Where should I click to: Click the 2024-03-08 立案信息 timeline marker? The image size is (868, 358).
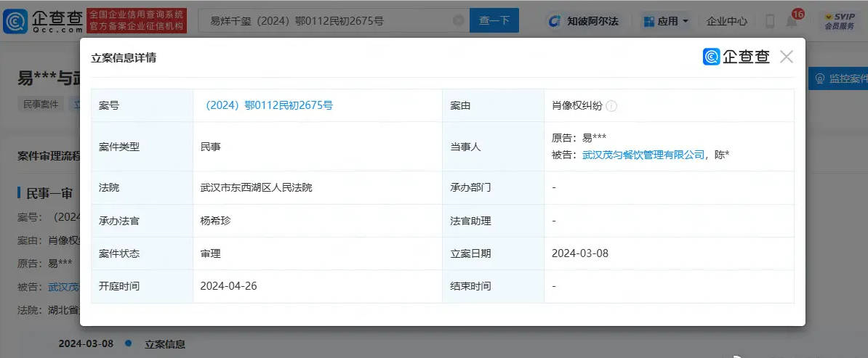click(x=128, y=343)
